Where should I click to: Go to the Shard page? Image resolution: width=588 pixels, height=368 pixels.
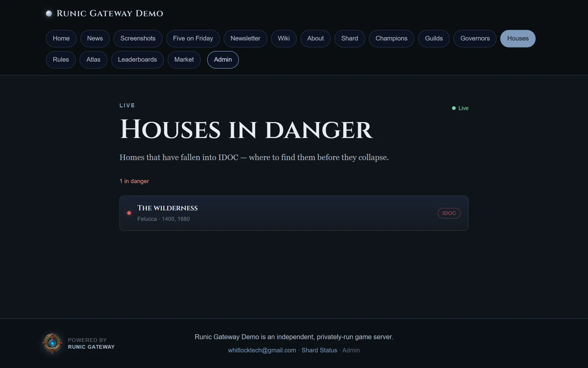coord(349,39)
